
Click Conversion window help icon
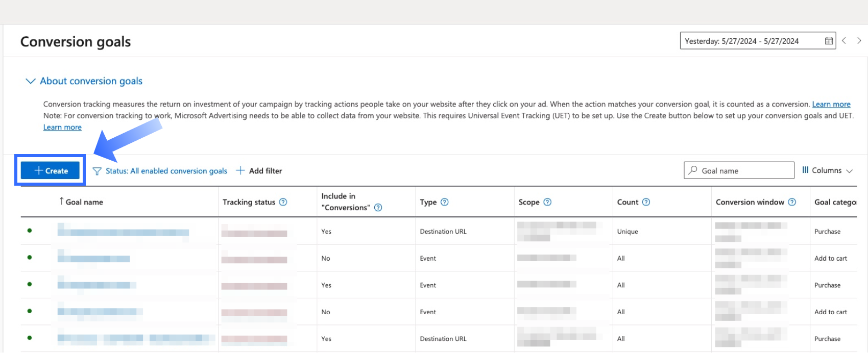[x=792, y=202]
